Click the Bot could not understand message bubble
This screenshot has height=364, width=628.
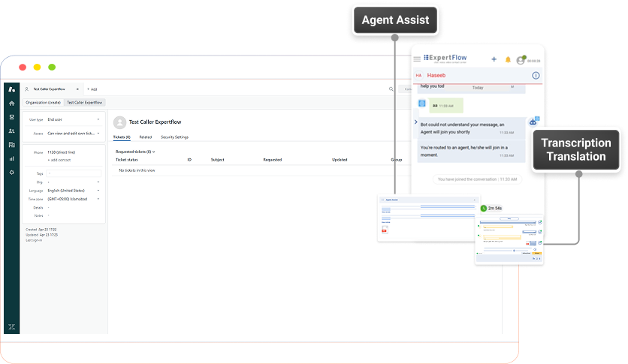[x=471, y=128]
